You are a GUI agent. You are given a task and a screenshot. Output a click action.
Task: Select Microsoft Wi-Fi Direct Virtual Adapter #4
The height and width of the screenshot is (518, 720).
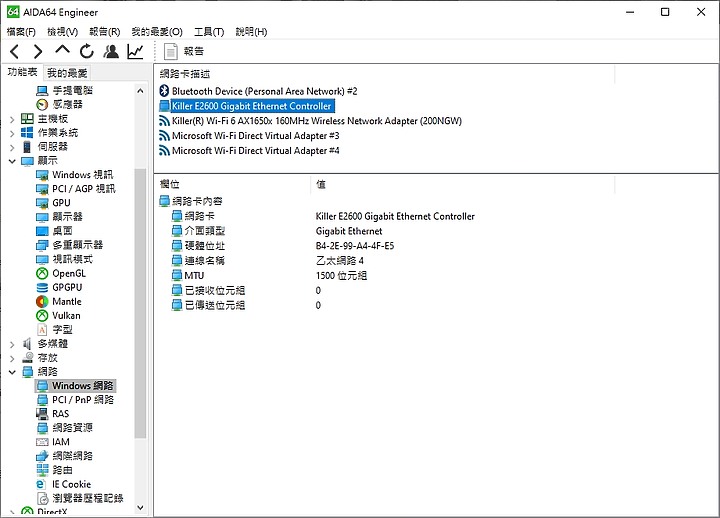(x=249, y=151)
